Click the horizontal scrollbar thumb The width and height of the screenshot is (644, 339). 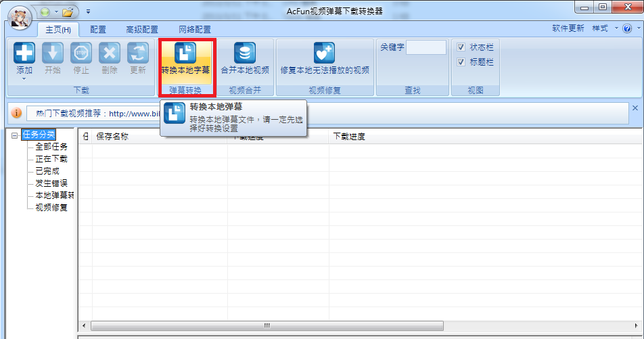[x=267, y=325]
